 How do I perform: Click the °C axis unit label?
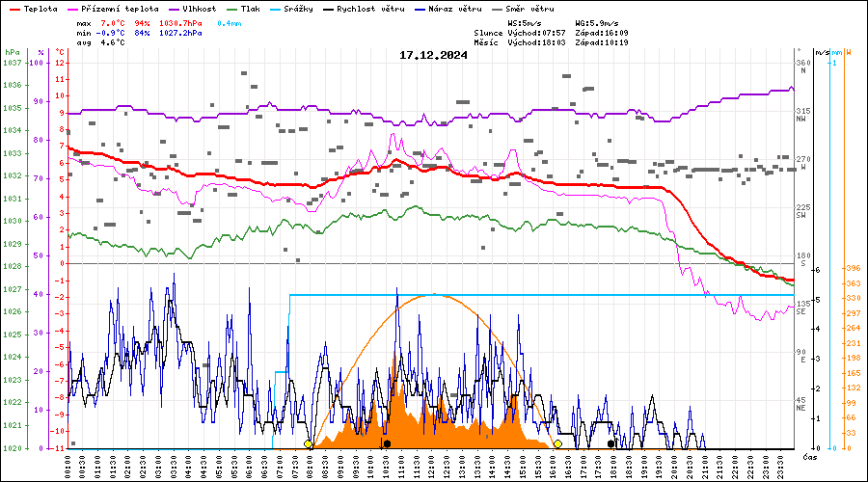click(x=61, y=52)
